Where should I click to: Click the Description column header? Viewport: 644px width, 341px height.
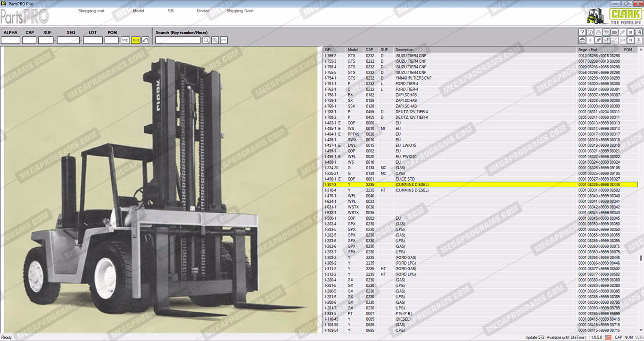(x=486, y=50)
